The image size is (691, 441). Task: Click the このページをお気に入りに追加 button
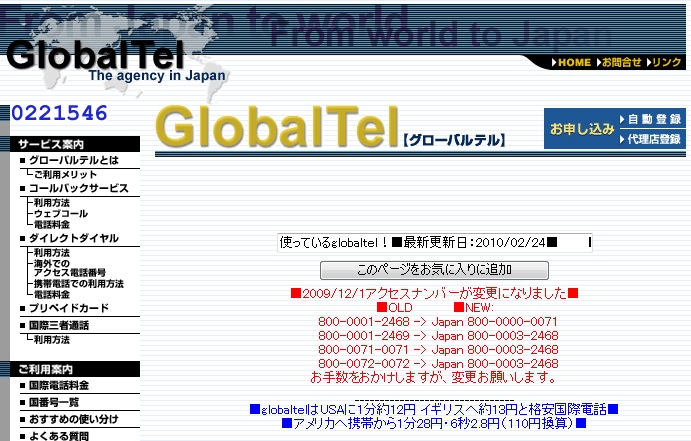point(434,270)
